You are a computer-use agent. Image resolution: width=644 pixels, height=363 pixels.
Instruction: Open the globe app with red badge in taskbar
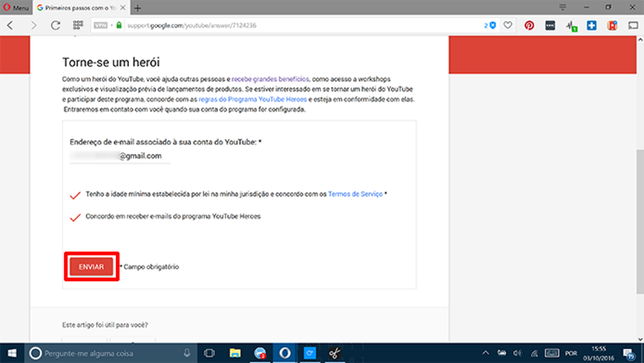[260, 353]
